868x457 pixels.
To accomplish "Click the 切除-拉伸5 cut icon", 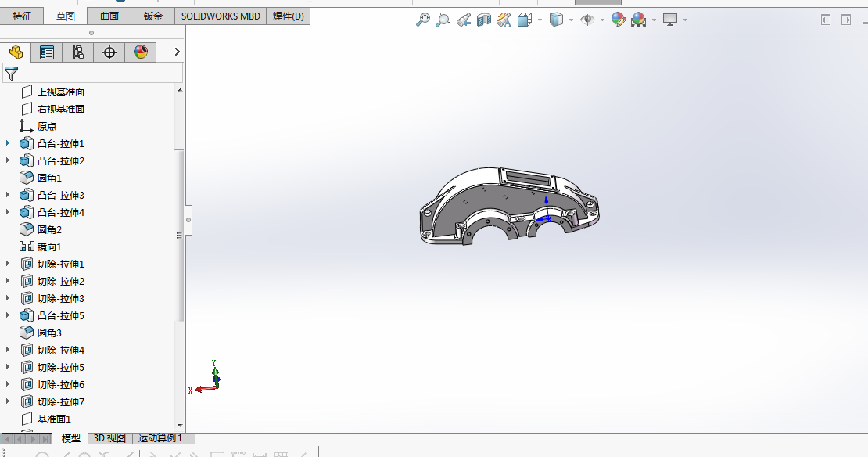I will click(x=27, y=367).
